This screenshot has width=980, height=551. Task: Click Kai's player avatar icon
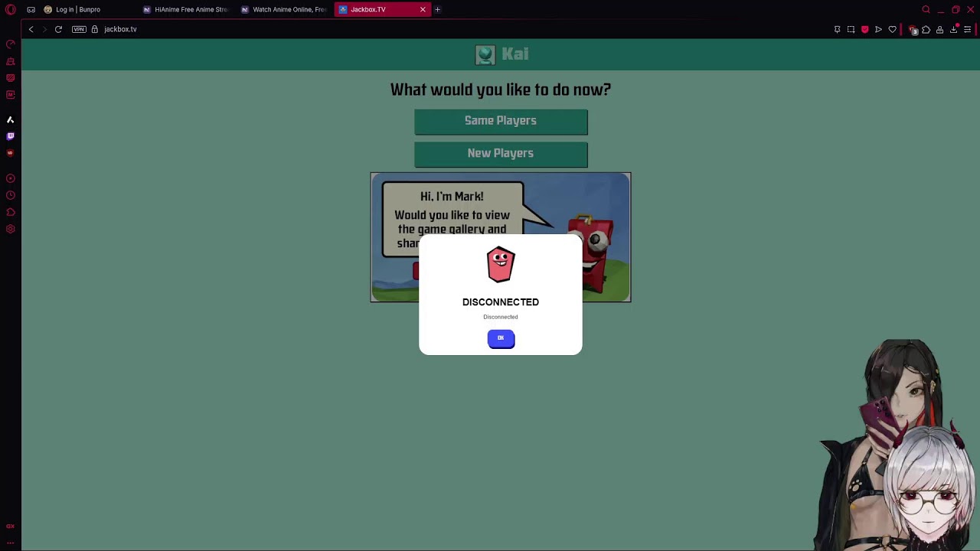click(x=485, y=54)
